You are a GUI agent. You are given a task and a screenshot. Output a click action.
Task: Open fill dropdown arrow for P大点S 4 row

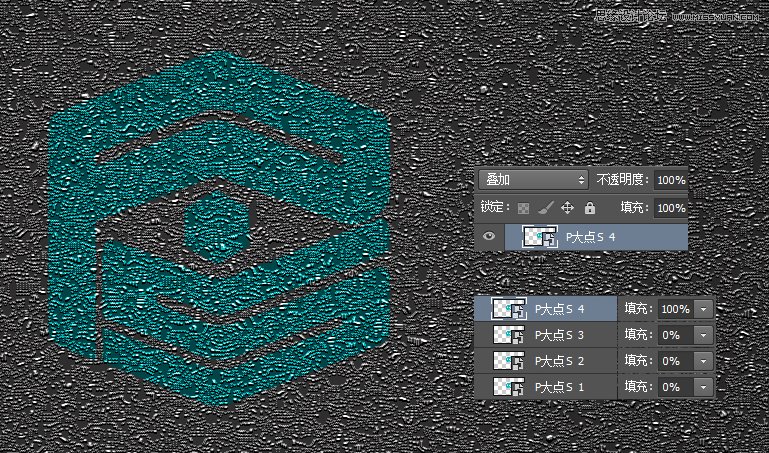point(703,309)
